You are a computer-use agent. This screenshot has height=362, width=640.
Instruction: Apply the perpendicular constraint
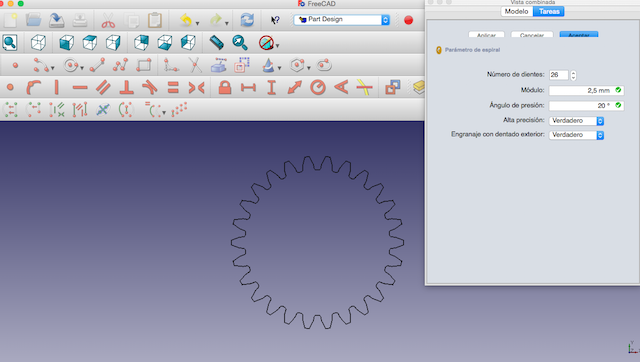click(x=127, y=87)
